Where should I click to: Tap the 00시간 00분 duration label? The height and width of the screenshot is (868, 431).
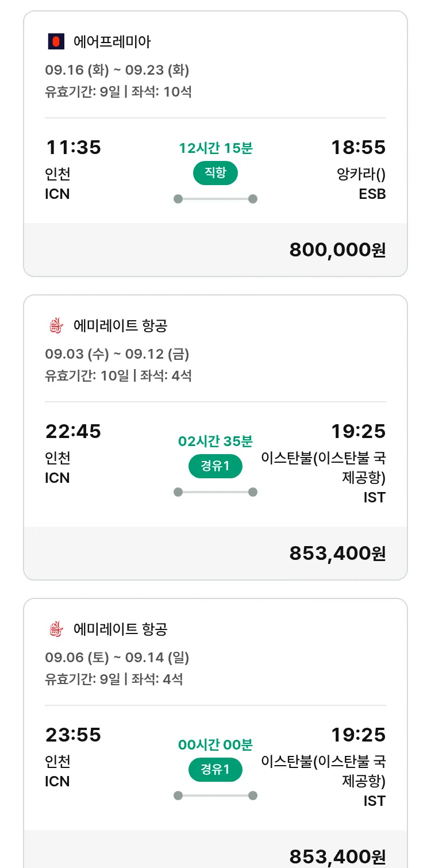pos(215,745)
